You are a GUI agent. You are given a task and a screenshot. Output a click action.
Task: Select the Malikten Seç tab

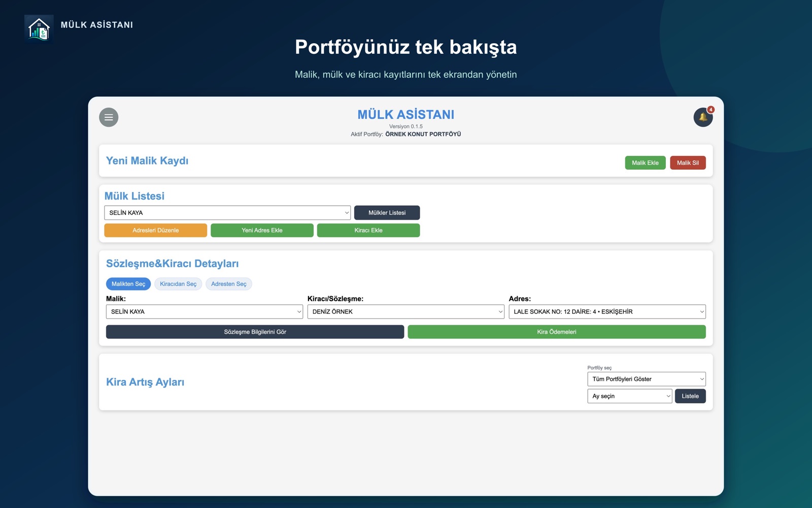click(128, 284)
